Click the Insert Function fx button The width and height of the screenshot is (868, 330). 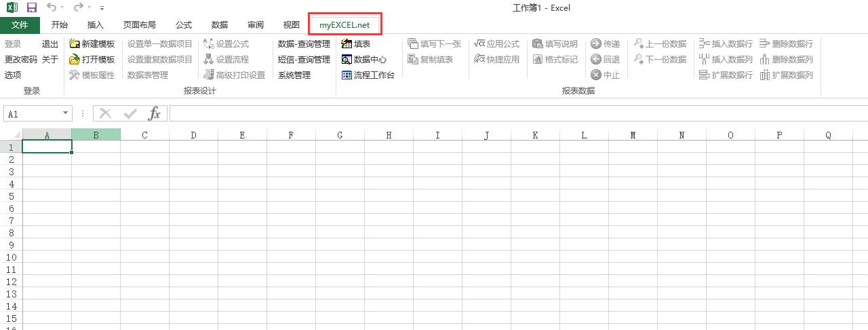coord(155,114)
